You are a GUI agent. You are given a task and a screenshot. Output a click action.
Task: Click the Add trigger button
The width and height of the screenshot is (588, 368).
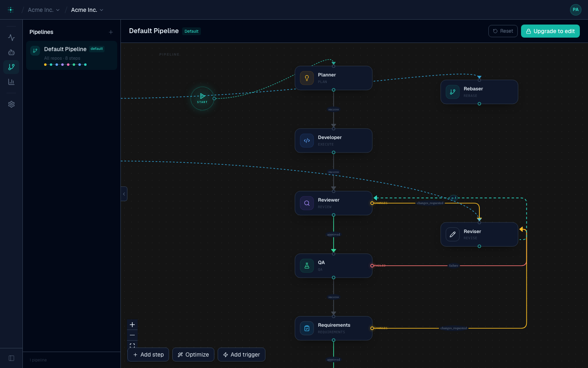(x=241, y=355)
